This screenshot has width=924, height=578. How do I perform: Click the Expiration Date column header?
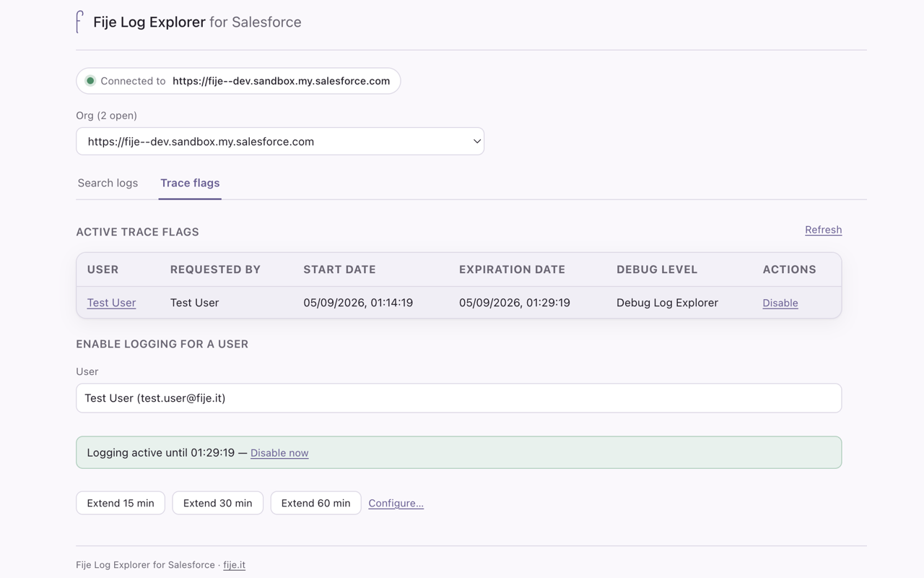[512, 269]
